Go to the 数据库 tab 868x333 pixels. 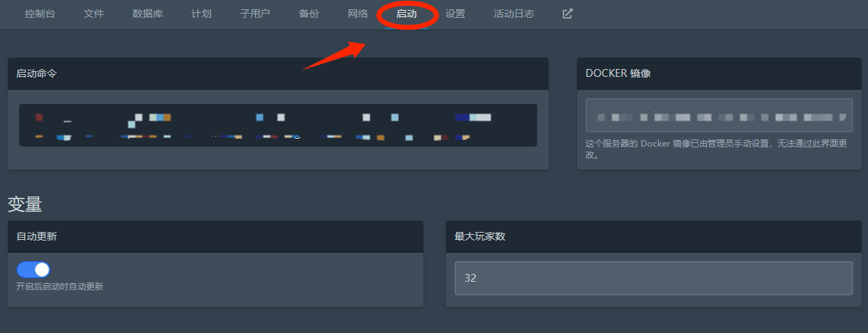pos(147,14)
